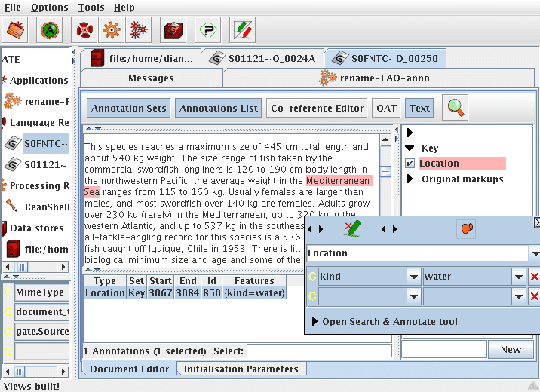Toggle the Text view button
Screen dimensions: 540x392
(x=419, y=108)
